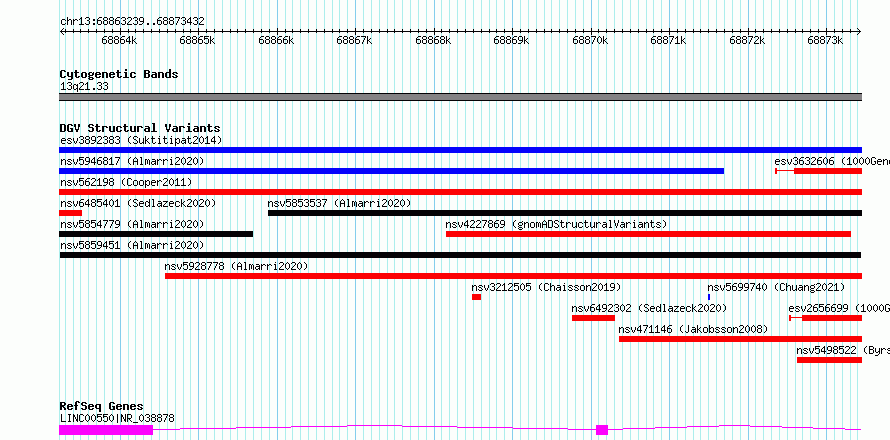The height and width of the screenshot is (440, 890).
Task: Click the blue nsv5946817 variant bar
Action: [392, 171]
